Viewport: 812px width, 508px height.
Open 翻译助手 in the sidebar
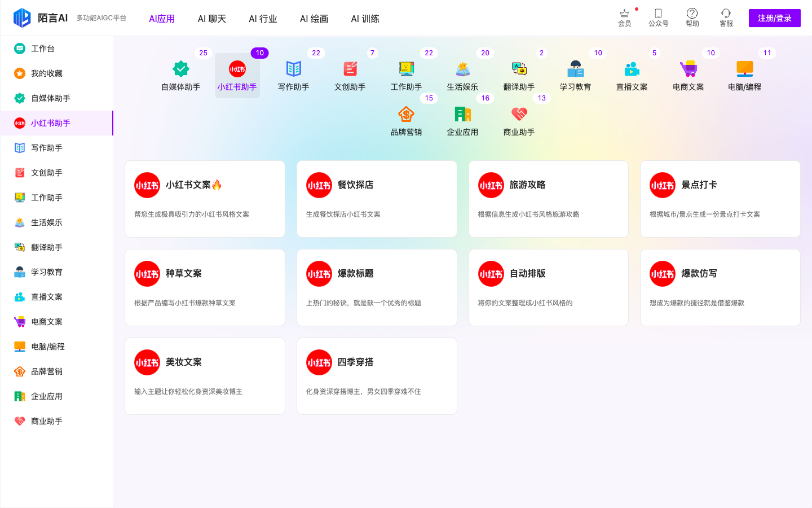(56, 247)
